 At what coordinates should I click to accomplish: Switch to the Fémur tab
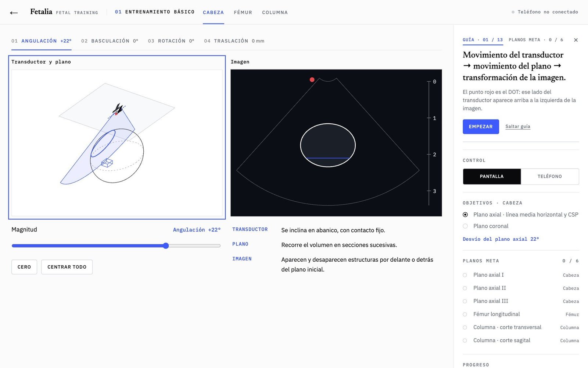[x=243, y=13]
